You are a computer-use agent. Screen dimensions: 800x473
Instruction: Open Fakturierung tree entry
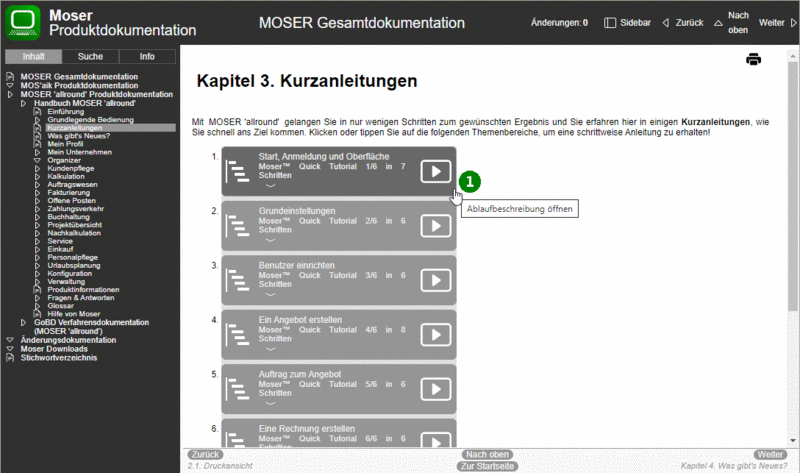(69, 192)
